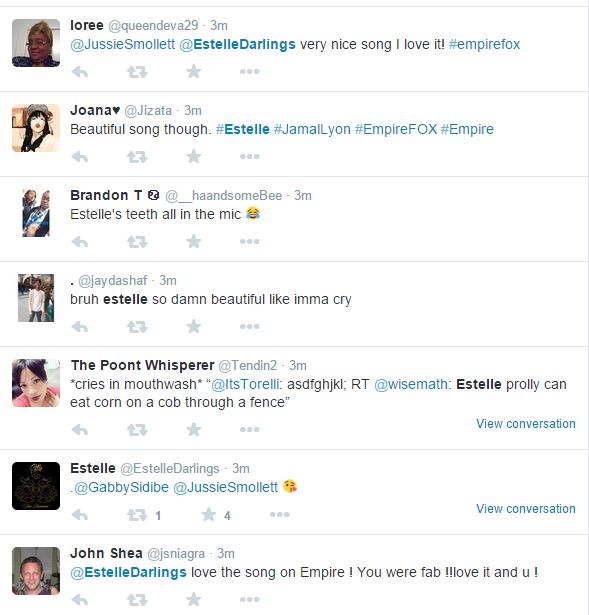Viewport: 589px width, 615px height.
Task: Favorite The Poont Whisperer's tweet
Action: click(194, 429)
